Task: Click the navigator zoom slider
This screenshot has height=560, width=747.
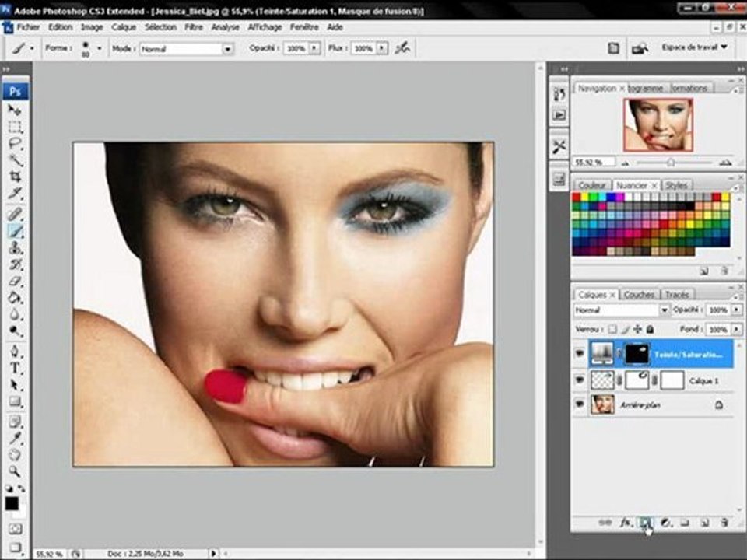Action: 671,163
